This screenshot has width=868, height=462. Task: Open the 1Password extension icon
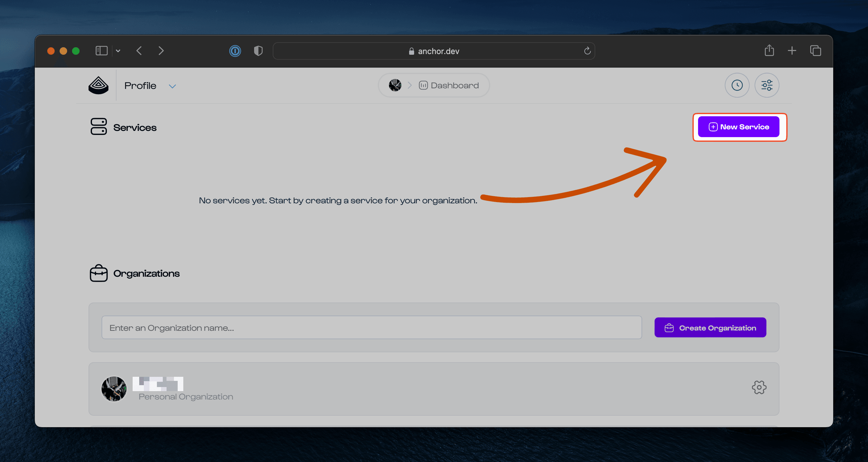coord(235,51)
